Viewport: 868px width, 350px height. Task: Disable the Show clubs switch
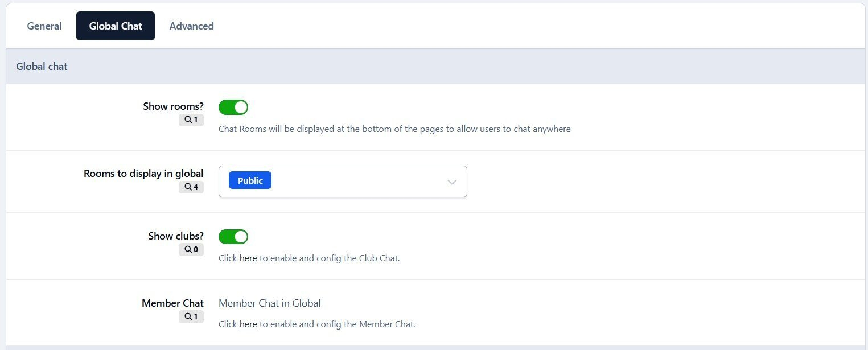pyautogui.click(x=233, y=236)
